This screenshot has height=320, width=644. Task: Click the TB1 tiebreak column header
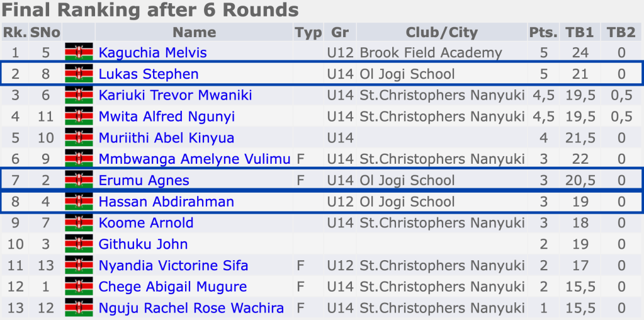click(x=579, y=32)
